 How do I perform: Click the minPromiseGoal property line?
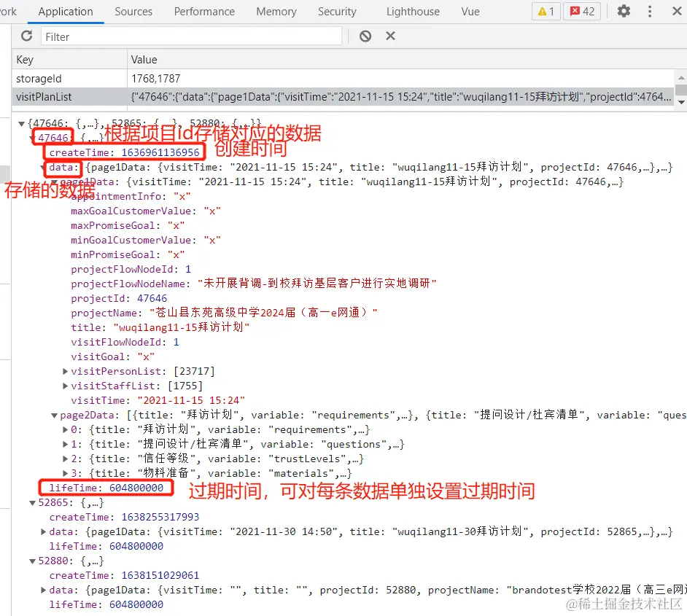tap(128, 254)
